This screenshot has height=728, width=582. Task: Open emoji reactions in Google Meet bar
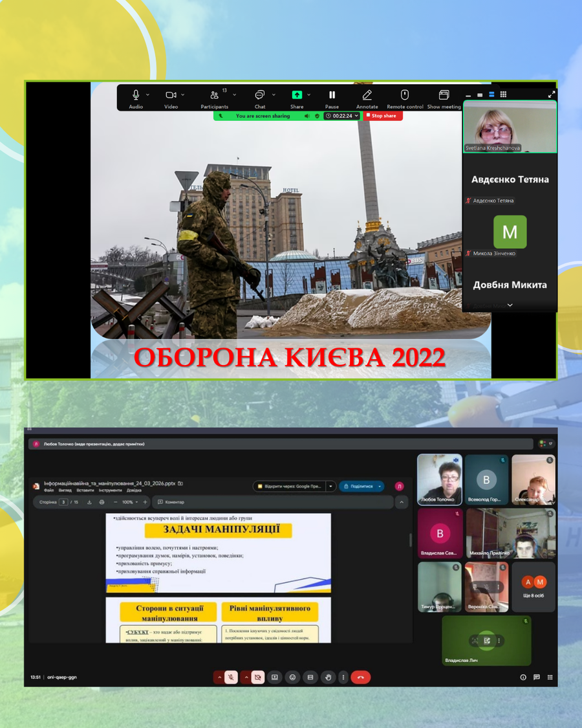click(292, 678)
